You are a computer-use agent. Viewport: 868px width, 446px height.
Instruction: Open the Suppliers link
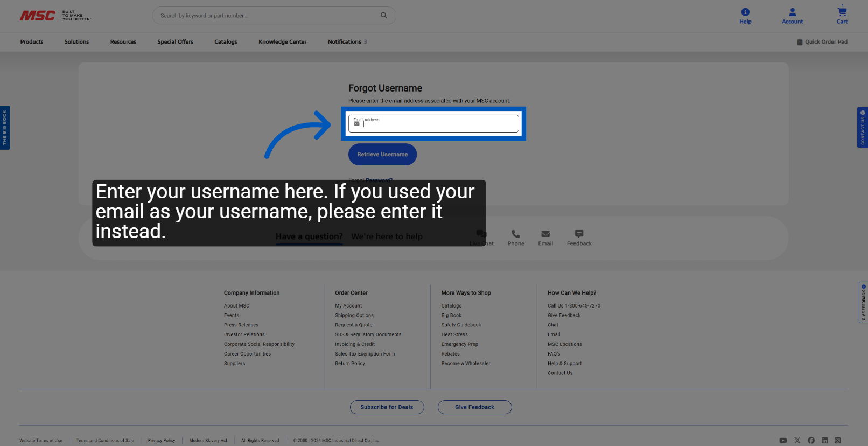235,364
